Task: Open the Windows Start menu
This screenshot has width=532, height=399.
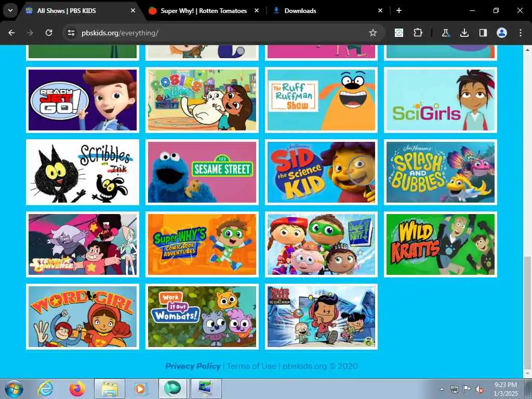Action: click(x=14, y=389)
